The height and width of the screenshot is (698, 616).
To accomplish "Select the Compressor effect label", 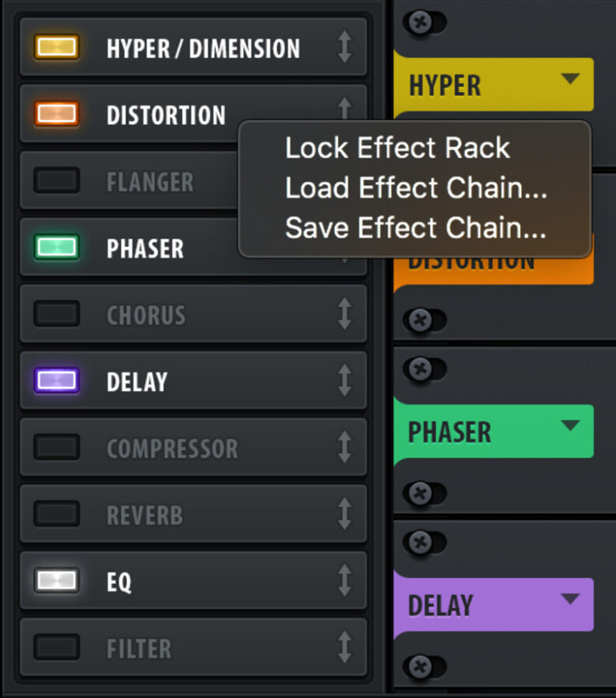I will click(172, 448).
